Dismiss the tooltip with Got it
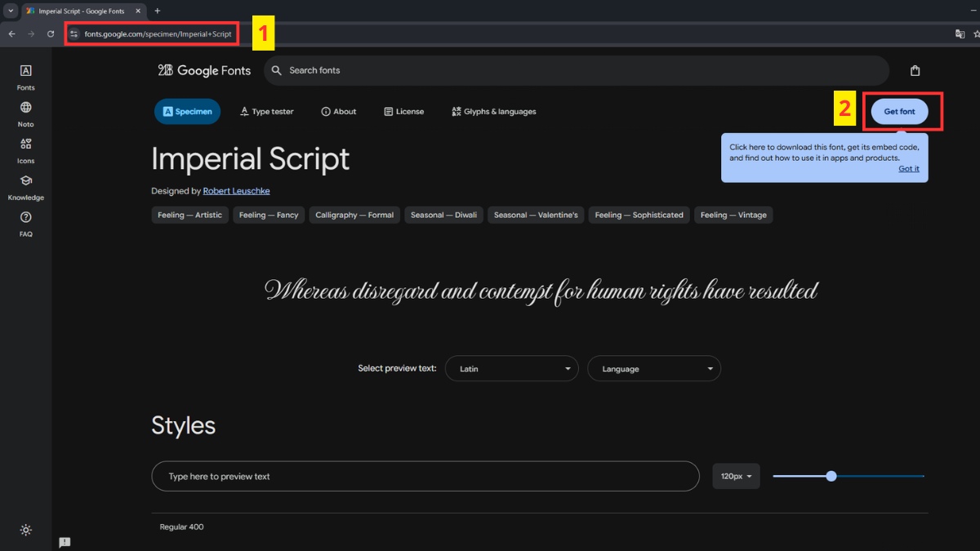Image resolution: width=980 pixels, height=551 pixels. coord(908,169)
